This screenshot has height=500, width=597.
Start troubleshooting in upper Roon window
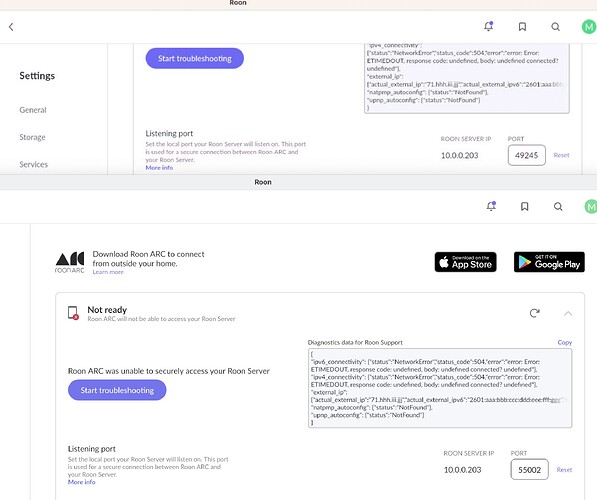pos(195,58)
